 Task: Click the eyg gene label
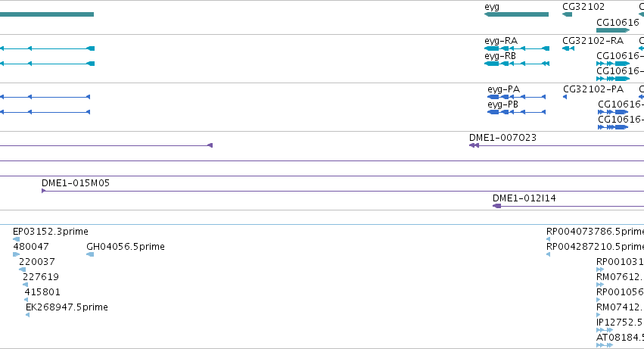tap(492, 7)
